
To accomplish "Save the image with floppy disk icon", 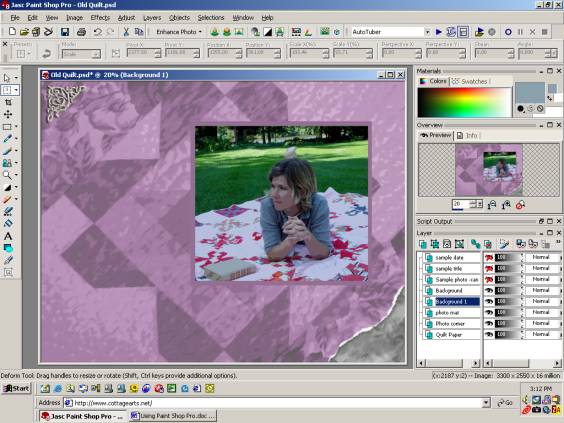I will pyautogui.click(x=65, y=32).
